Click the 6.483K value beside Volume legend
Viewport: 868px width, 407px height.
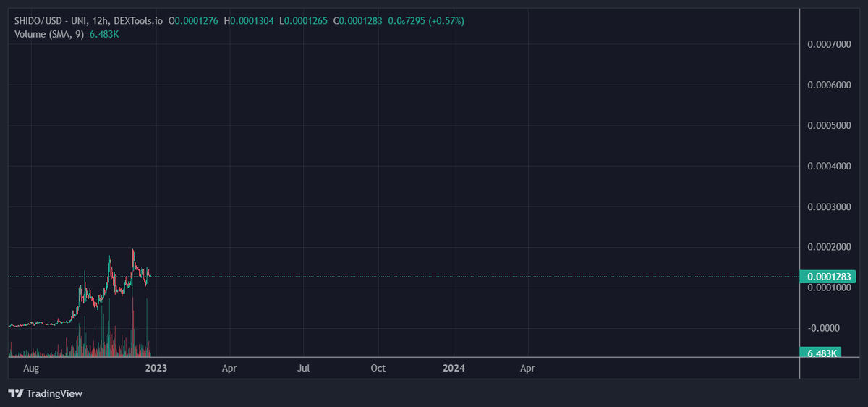(104, 34)
